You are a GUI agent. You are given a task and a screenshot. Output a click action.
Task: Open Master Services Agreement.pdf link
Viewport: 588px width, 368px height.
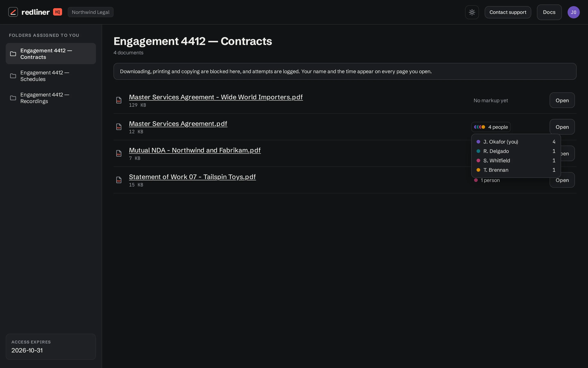pyautogui.click(x=178, y=124)
